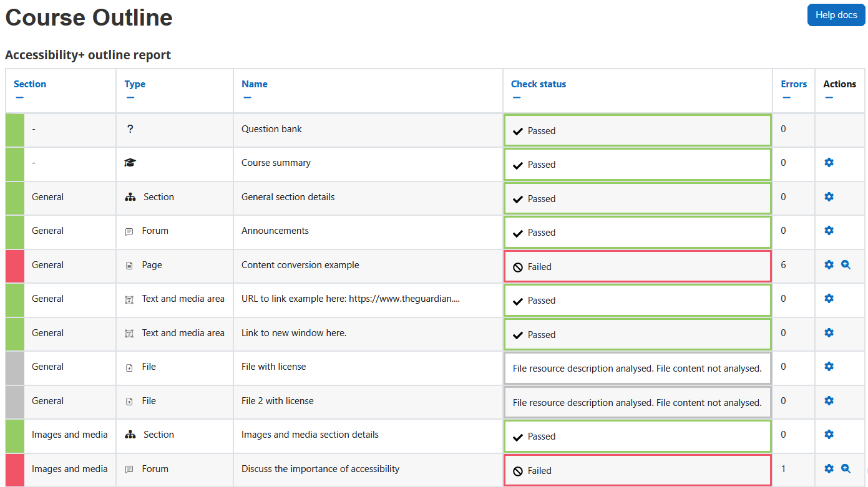Select File with license name cell
Screen dimensions: 868x487
coord(368,368)
